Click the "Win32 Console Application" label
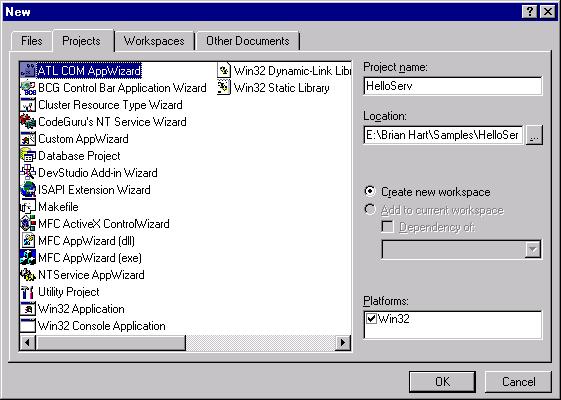 102,326
